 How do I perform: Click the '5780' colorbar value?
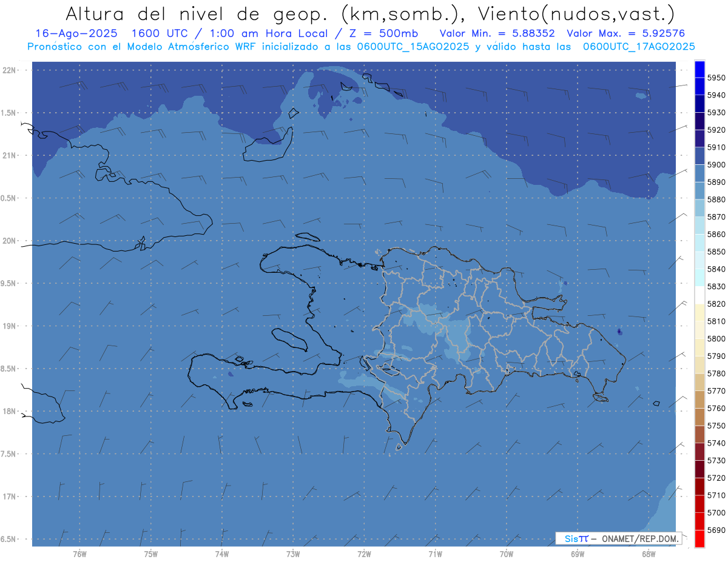click(716, 373)
